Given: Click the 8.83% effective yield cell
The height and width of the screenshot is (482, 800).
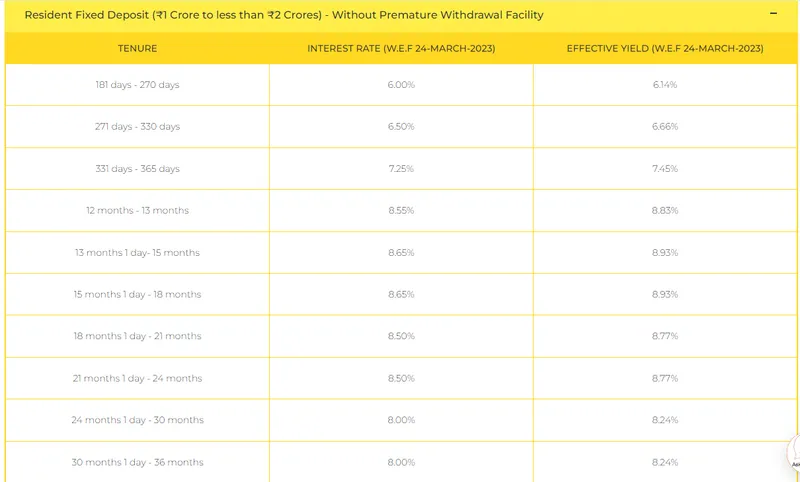Looking at the screenshot, I should pos(665,210).
